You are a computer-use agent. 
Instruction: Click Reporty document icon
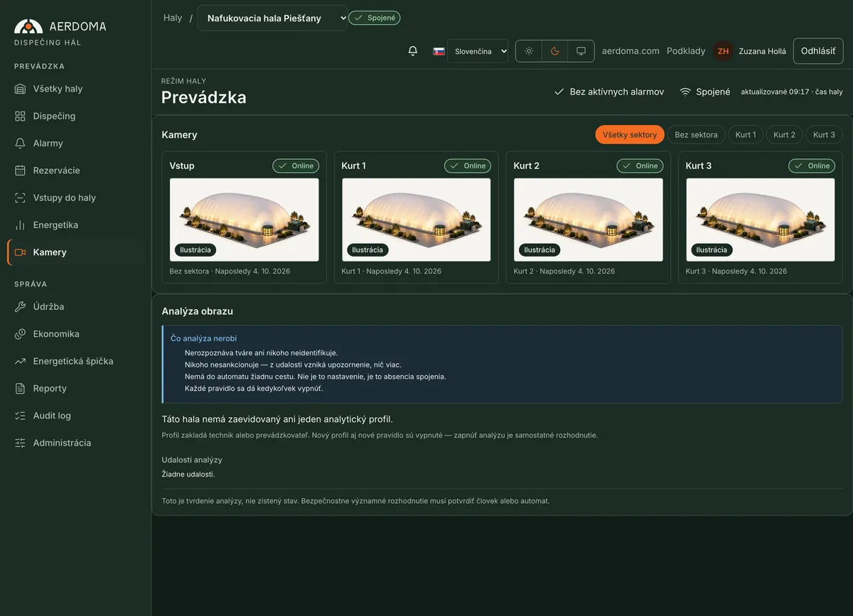pos(20,389)
